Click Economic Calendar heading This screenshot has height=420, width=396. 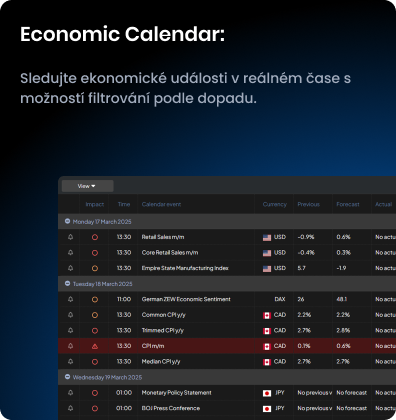point(122,34)
